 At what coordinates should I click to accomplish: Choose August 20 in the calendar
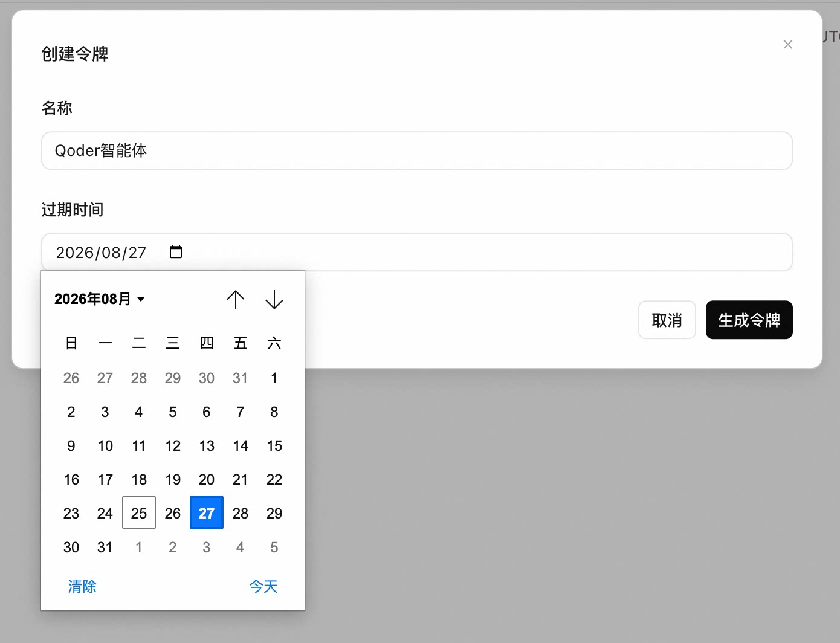[x=207, y=479]
